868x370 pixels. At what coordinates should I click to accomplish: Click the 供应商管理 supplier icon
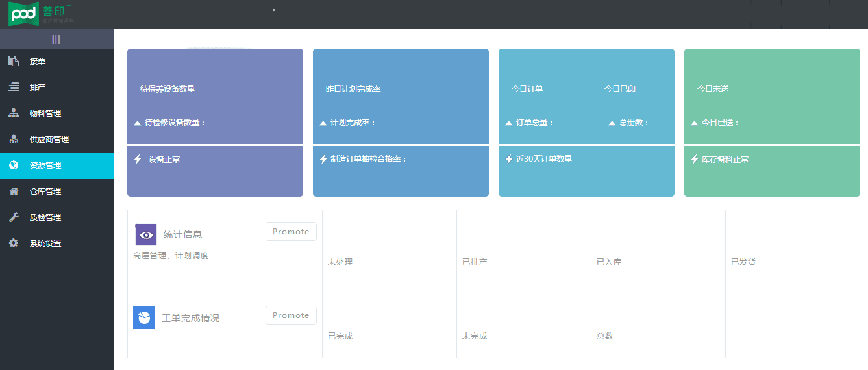pos(14,139)
